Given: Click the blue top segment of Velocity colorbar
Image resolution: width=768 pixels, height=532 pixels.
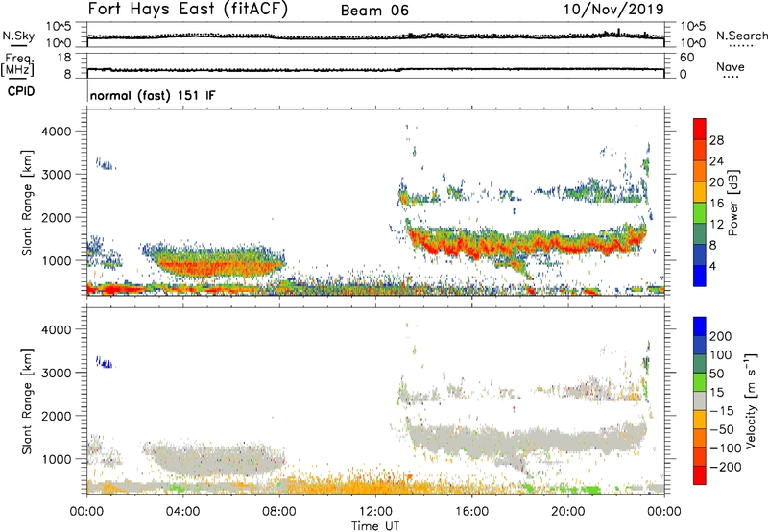Looking at the screenshot, I should point(700,326).
